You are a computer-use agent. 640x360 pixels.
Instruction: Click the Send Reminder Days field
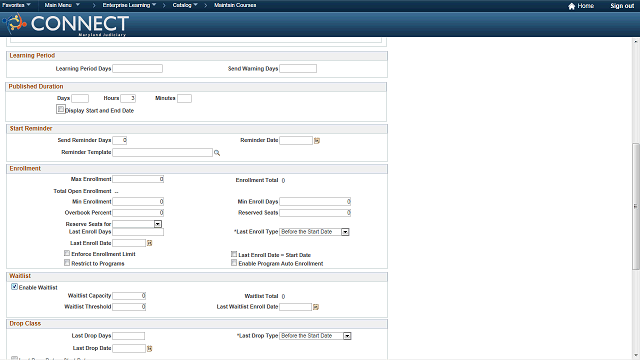tap(120, 140)
